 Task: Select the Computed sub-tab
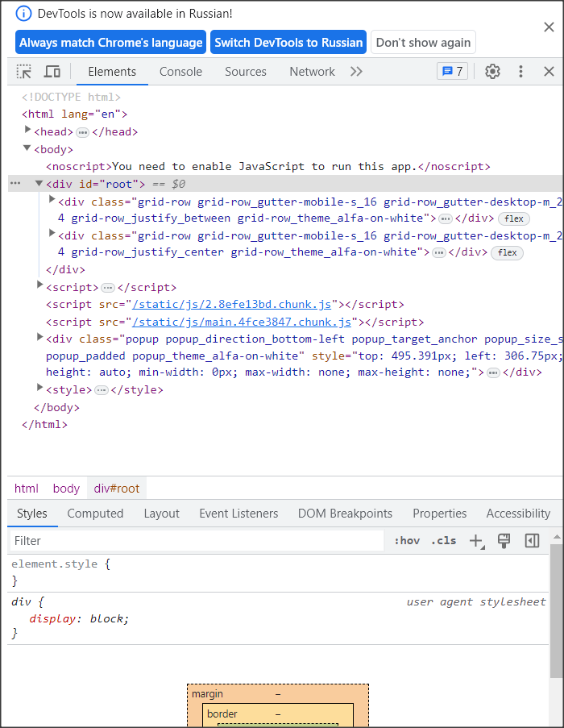click(x=95, y=514)
